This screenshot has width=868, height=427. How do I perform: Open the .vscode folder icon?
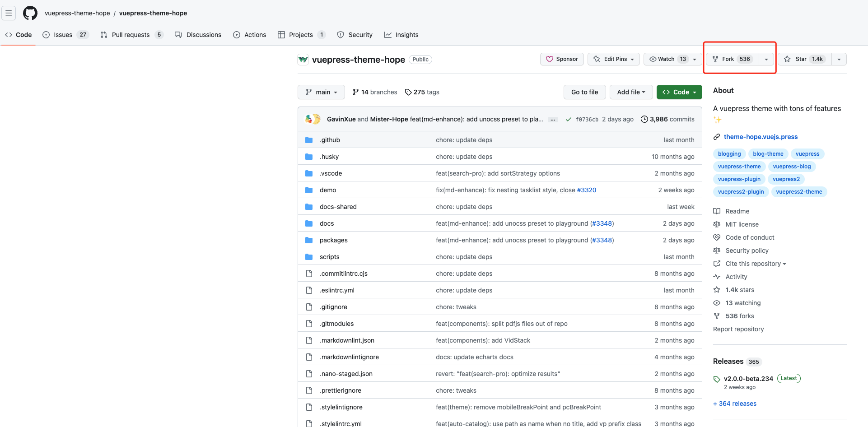coord(309,173)
